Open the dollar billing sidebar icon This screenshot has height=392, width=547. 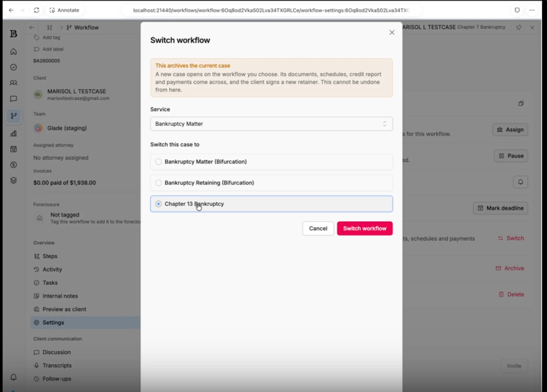tap(13, 165)
